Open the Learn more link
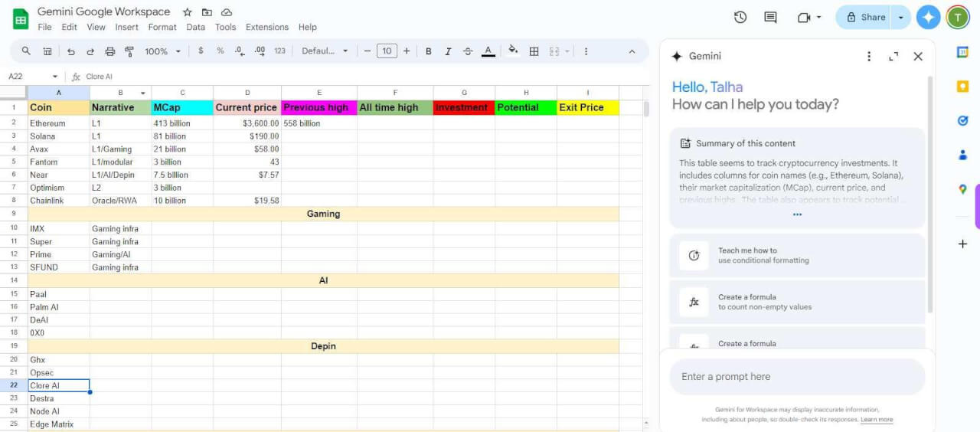 coord(877,420)
